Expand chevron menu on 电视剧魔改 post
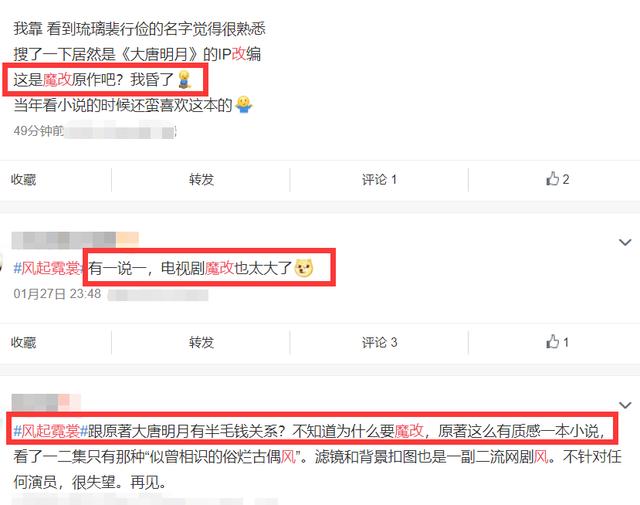 click(625, 242)
